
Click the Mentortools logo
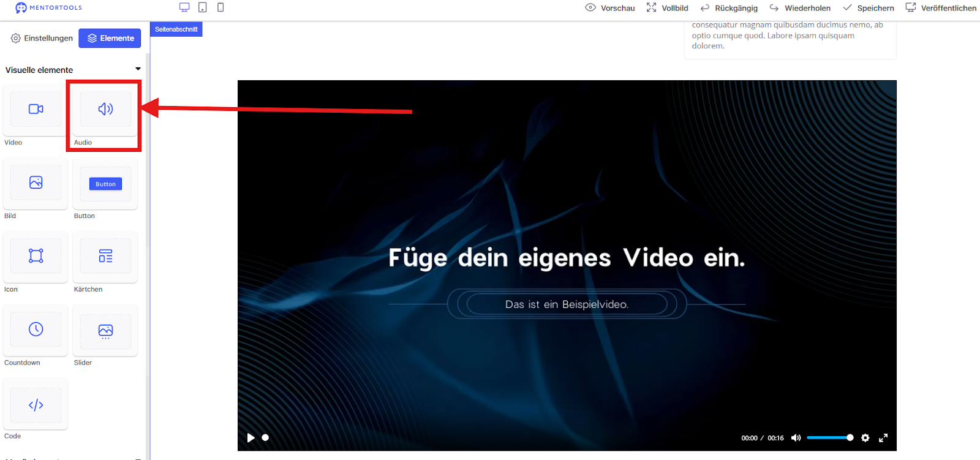[x=48, y=8]
